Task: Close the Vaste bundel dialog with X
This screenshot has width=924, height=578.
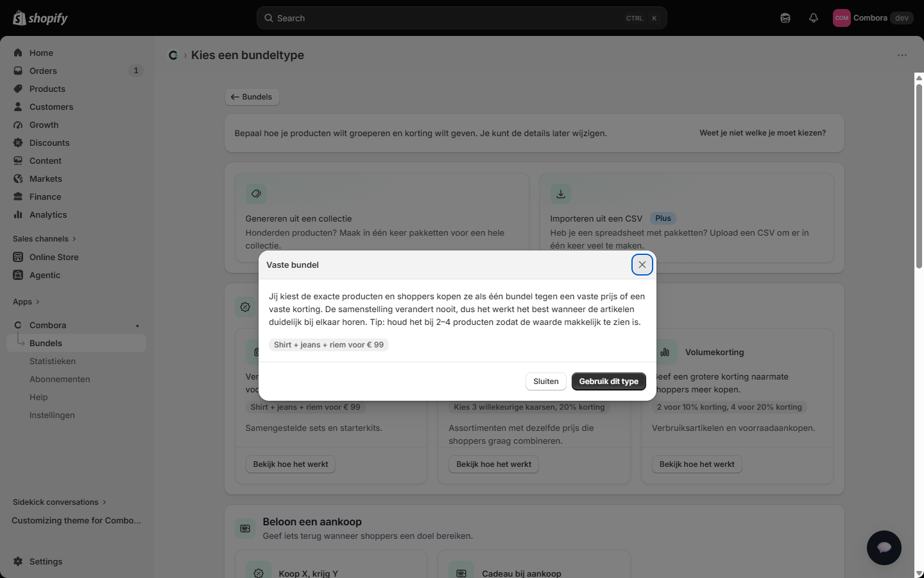Action: 642,265
